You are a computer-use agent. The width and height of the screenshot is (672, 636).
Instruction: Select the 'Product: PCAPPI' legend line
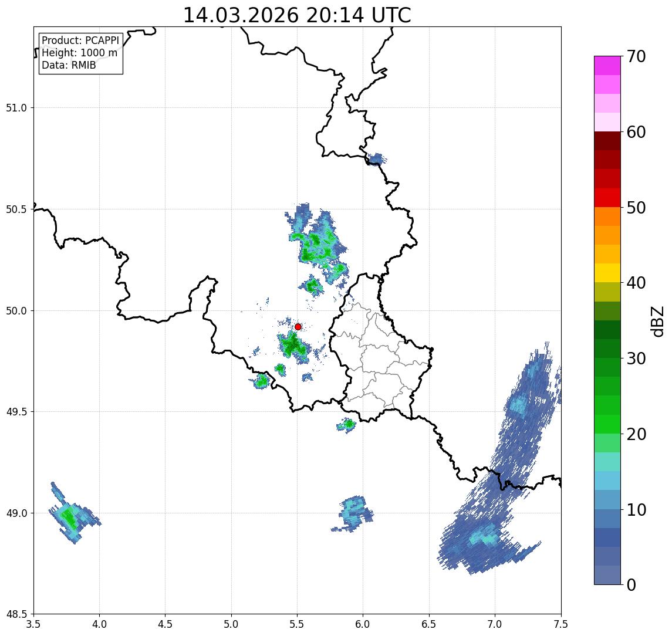click(80, 40)
